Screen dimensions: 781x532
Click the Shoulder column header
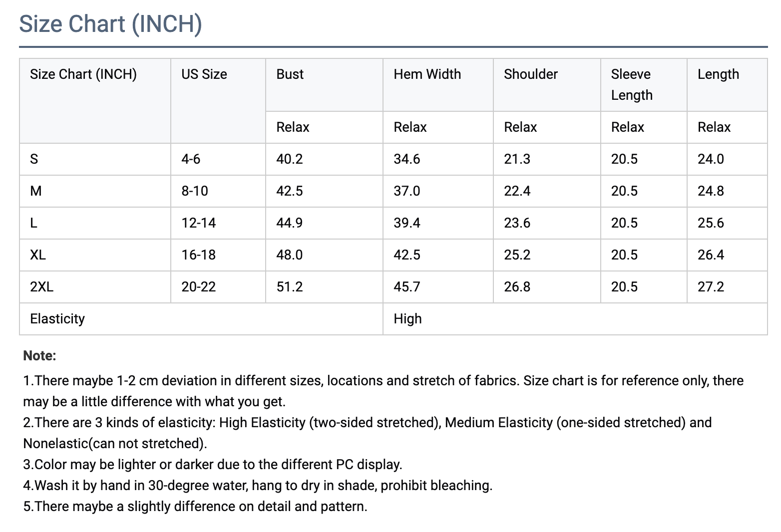point(530,74)
